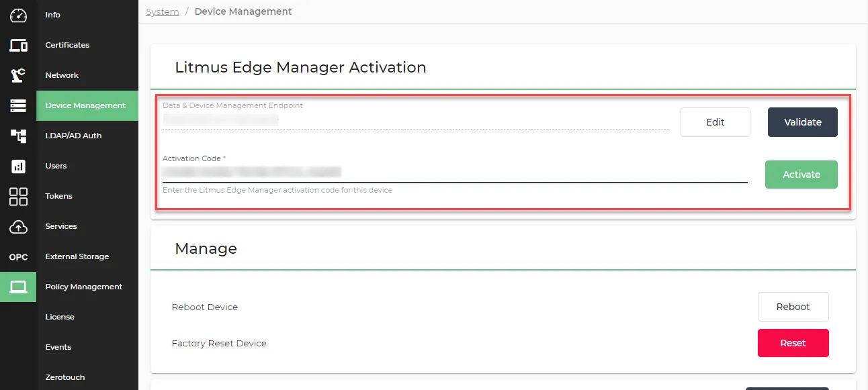The image size is (868, 390).
Task: Click the activation code helper text
Action: 277,190
